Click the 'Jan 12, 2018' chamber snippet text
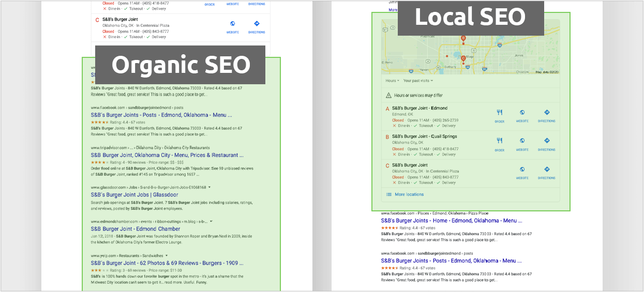Screen dimensions: 644x292 101,236
